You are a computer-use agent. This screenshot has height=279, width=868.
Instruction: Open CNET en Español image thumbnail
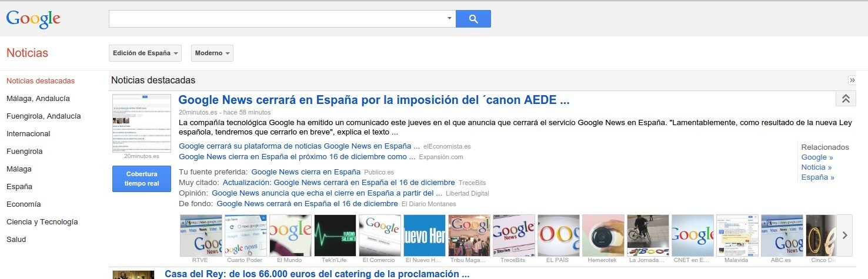click(x=693, y=236)
